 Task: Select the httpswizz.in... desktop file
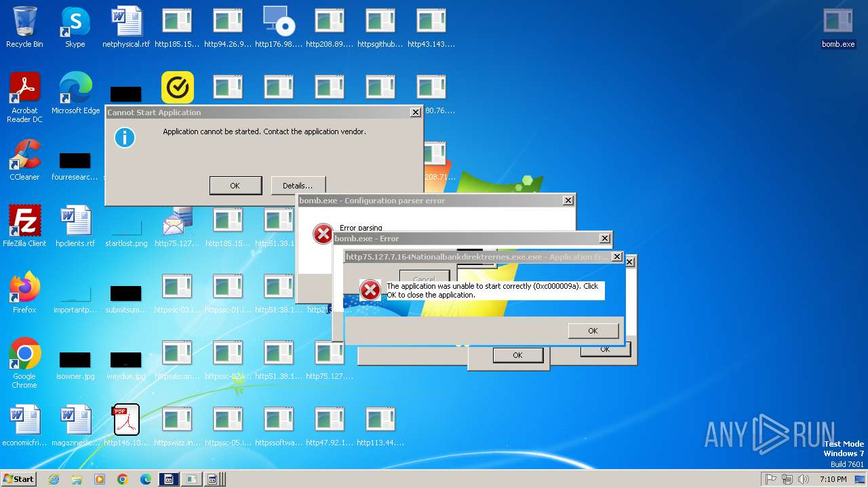177,426
